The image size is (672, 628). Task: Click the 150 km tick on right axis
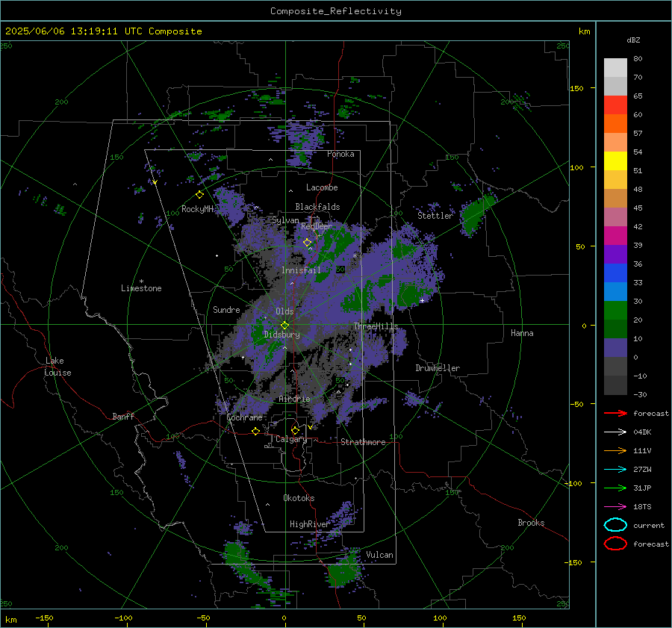(x=577, y=88)
